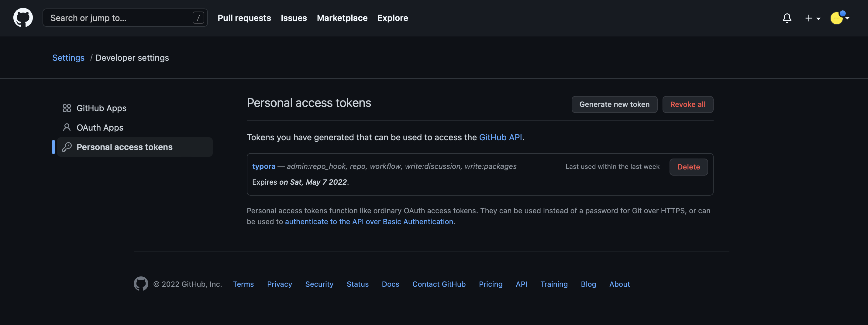Open the Security footer link
This screenshot has height=325, width=868.
pos(319,284)
